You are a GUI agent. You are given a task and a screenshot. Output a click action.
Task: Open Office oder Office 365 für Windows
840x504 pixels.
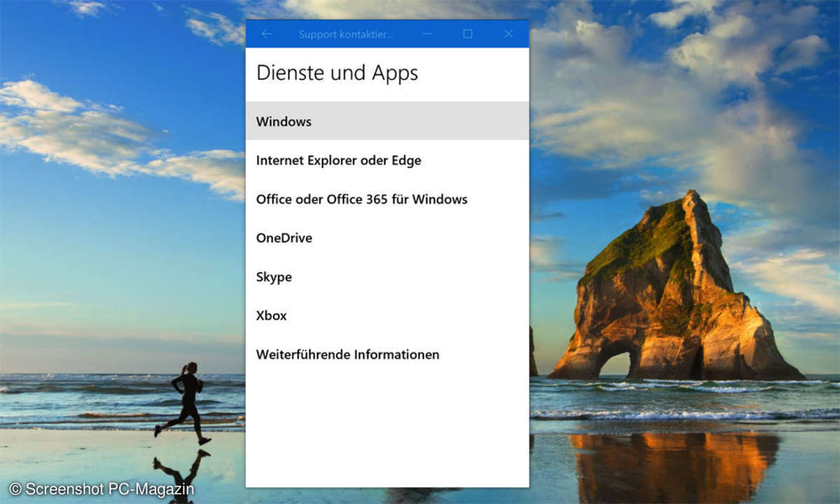click(387, 199)
